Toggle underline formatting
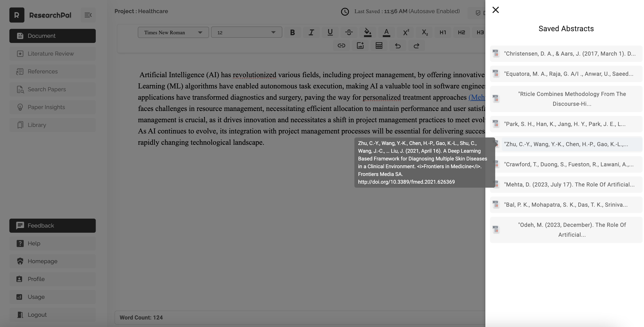Screen dimensions: 644x327 coord(330,32)
